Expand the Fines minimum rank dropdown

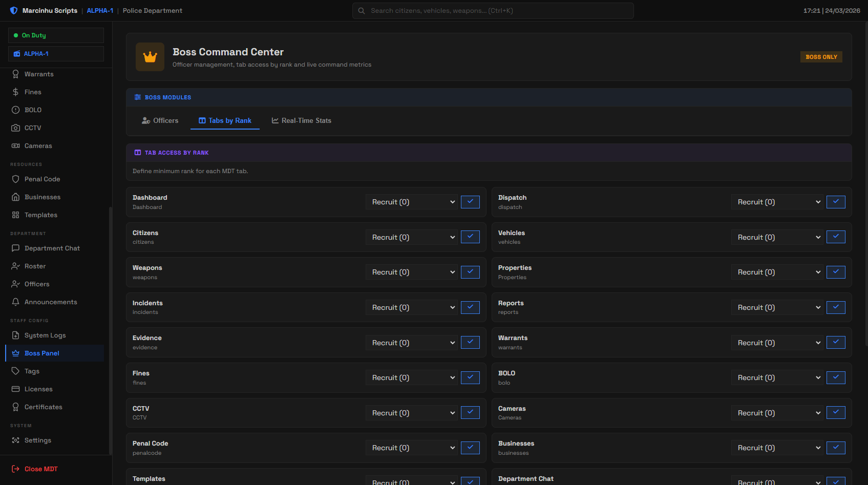pyautogui.click(x=412, y=378)
